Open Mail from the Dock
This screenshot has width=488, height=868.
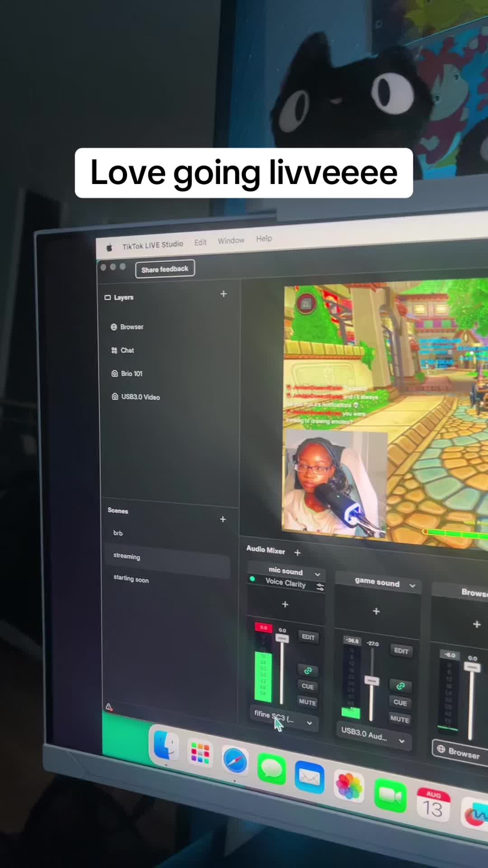pos(310,778)
